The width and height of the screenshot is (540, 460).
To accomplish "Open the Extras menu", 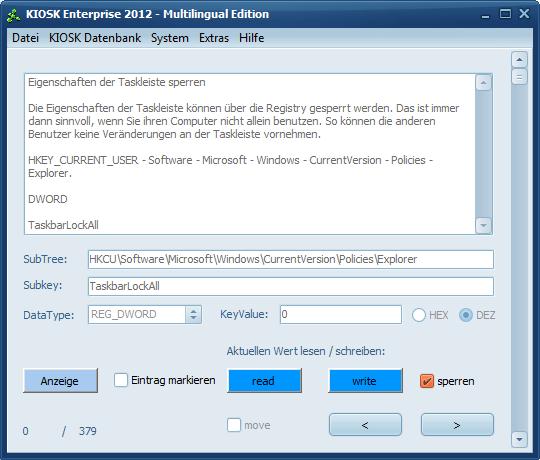I will pyautogui.click(x=214, y=38).
